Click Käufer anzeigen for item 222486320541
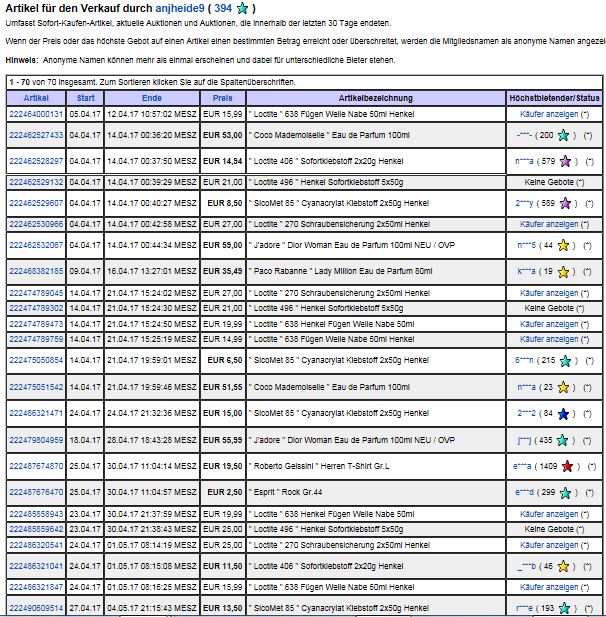Screen dimensions: 606x617 tap(549, 545)
